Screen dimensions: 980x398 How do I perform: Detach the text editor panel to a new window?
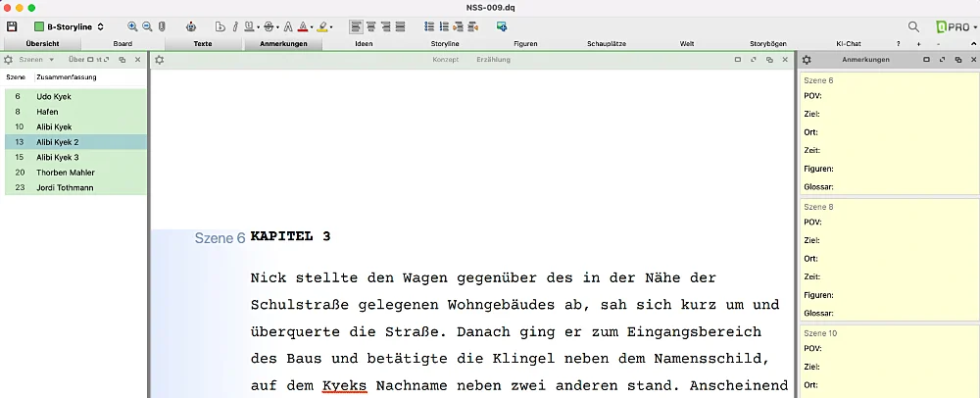tap(769, 60)
